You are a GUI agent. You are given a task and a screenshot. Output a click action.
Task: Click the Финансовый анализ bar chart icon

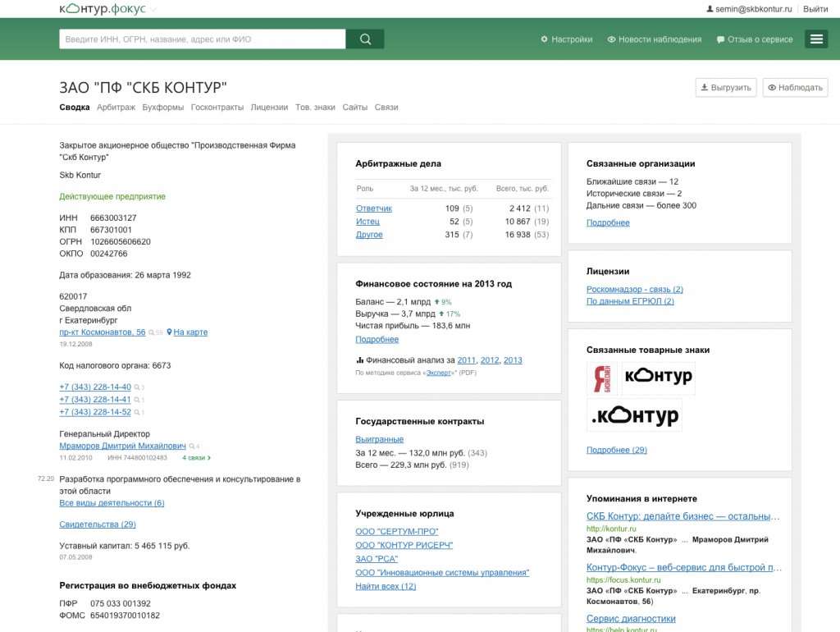tap(359, 360)
